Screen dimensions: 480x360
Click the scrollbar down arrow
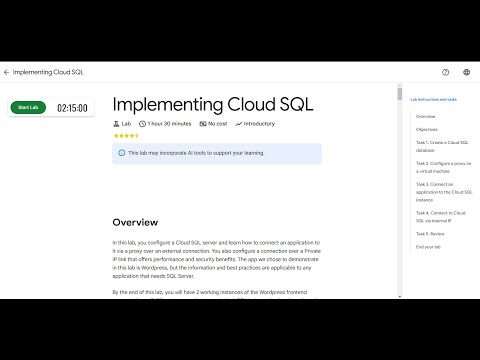(400, 296)
